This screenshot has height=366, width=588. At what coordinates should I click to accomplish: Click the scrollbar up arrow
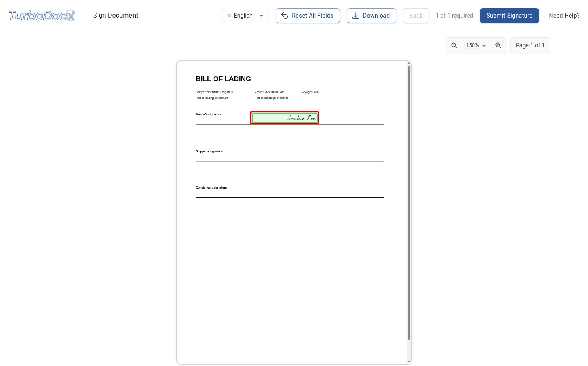409,63
